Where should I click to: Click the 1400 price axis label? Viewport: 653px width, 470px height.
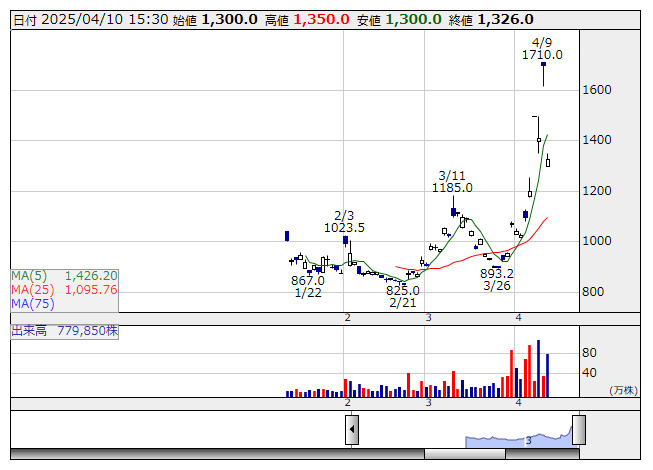(x=597, y=140)
